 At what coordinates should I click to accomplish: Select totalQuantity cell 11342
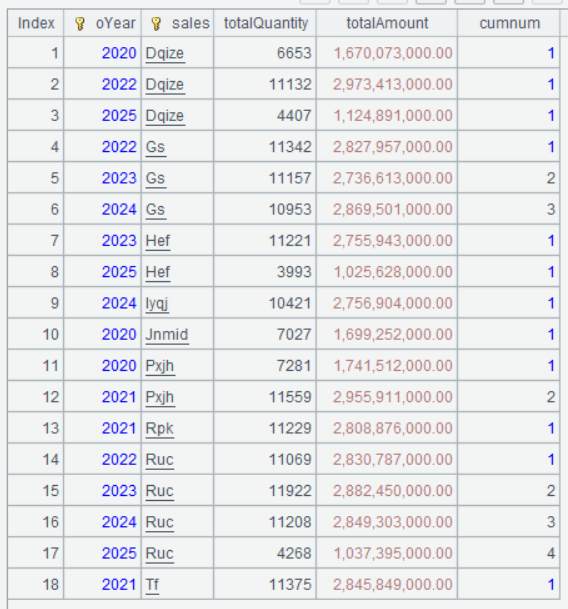(x=265, y=147)
